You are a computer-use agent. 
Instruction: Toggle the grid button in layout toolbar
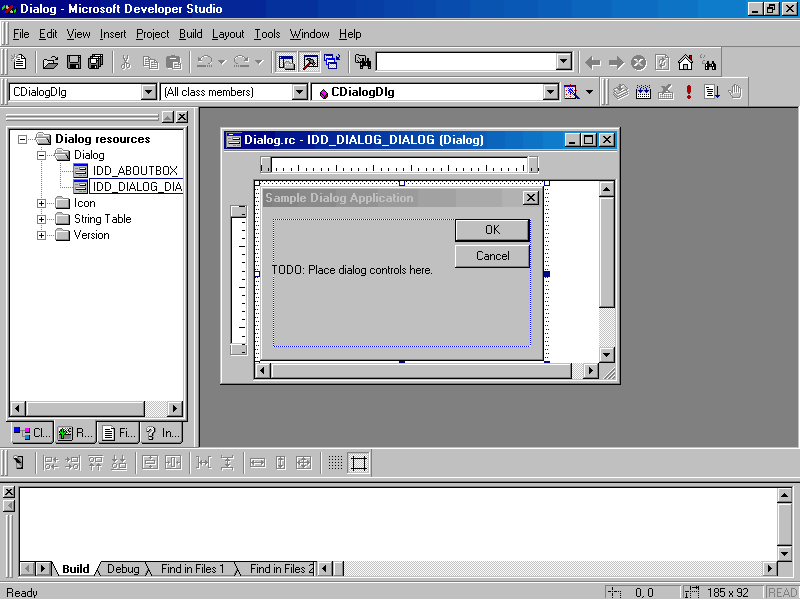(335, 463)
